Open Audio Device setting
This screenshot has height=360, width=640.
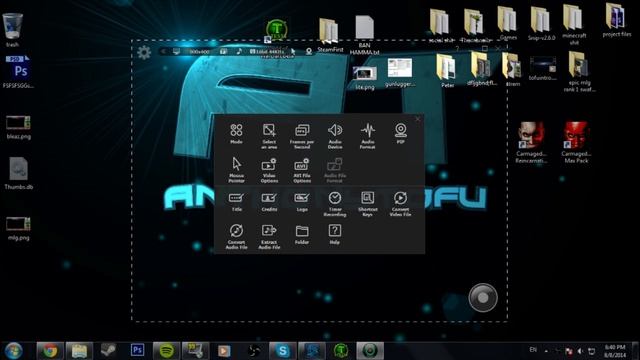pos(335,136)
